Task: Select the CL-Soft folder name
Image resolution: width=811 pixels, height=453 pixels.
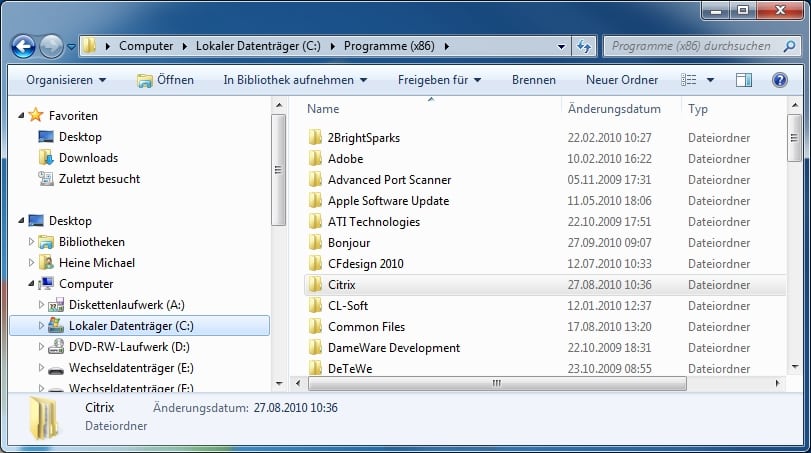Action: point(348,306)
